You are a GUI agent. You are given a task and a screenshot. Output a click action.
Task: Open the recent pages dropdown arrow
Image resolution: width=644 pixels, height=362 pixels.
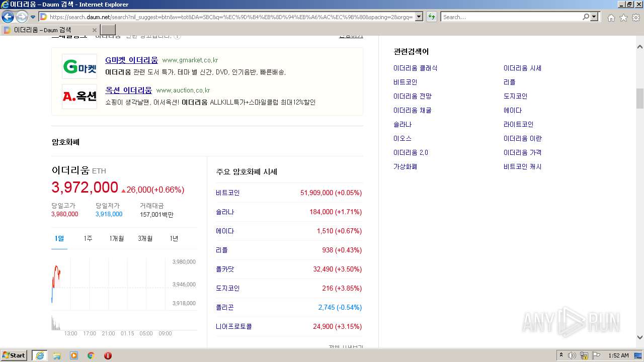click(33, 17)
